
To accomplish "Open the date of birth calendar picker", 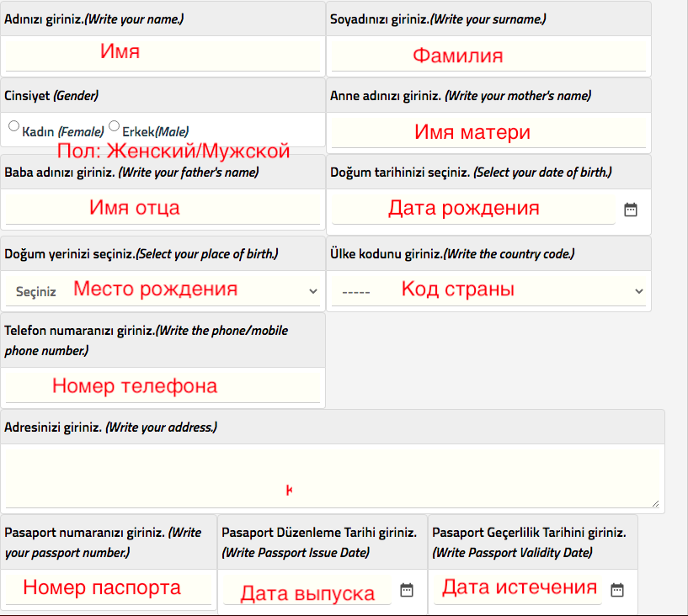I will tap(630, 210).
